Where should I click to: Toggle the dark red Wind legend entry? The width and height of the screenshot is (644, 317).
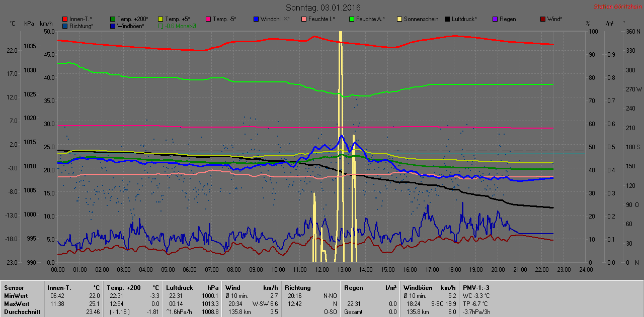click(x=543, y=19)
